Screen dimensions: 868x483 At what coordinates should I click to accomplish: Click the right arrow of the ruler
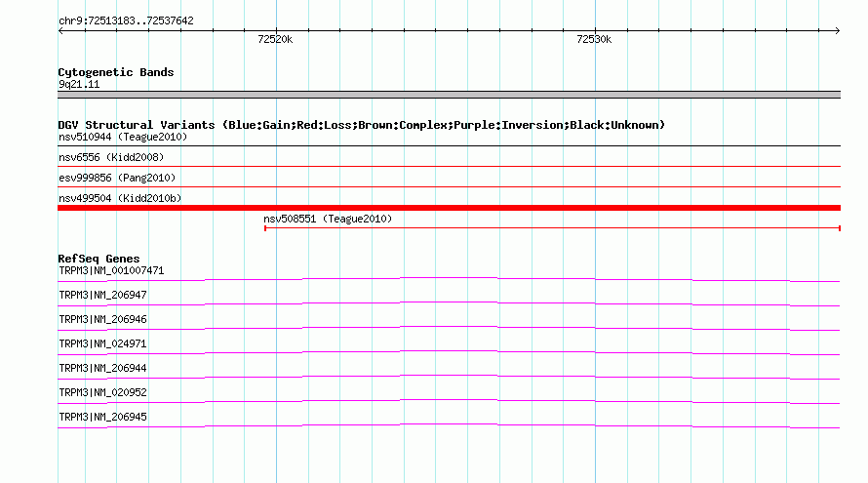(837, 30)
